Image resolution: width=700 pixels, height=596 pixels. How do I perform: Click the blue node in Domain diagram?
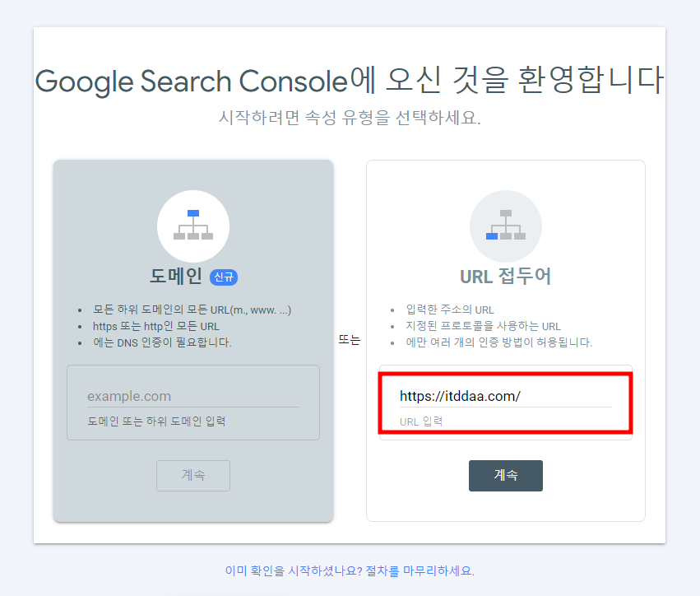[x=192, y=212]
